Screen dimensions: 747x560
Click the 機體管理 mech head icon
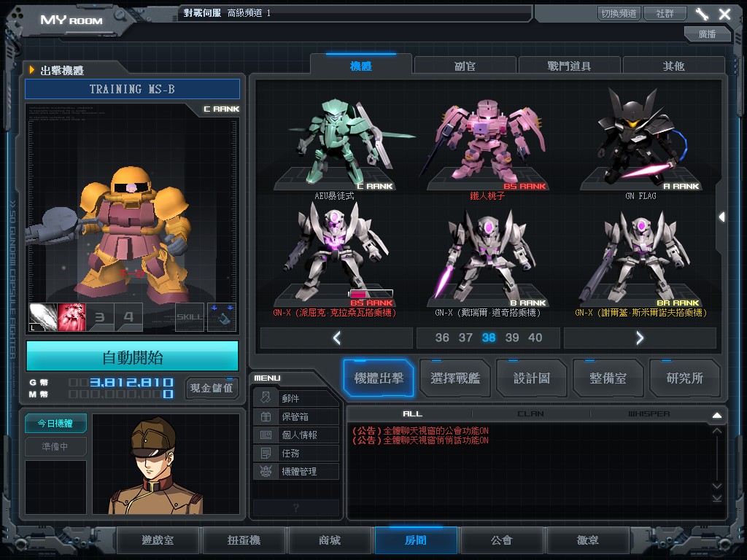pyautogui.click(x=266, y=472)
